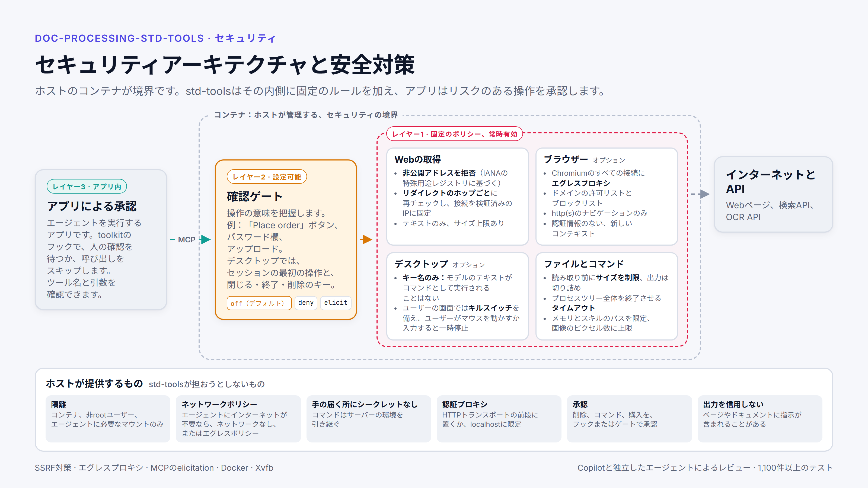Click the 'std-toolsが担おうとしないもの' subtitle

tap(206, 384)
